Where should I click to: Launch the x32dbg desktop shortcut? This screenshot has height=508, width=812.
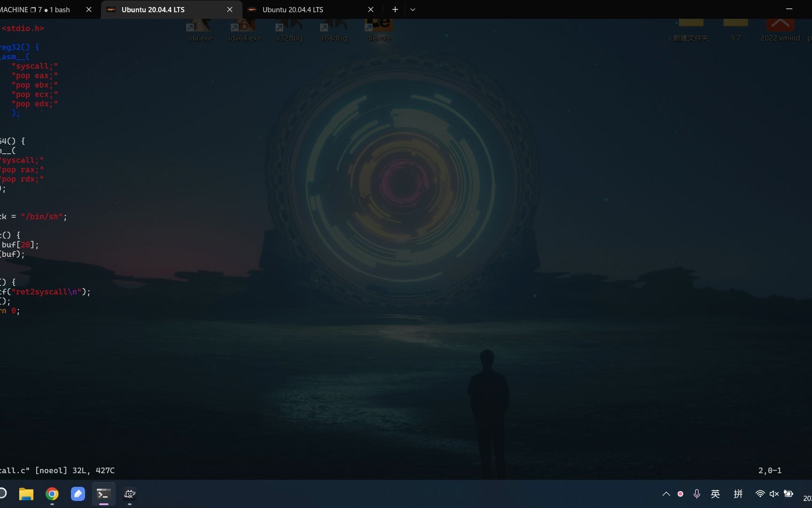[289, 31]
